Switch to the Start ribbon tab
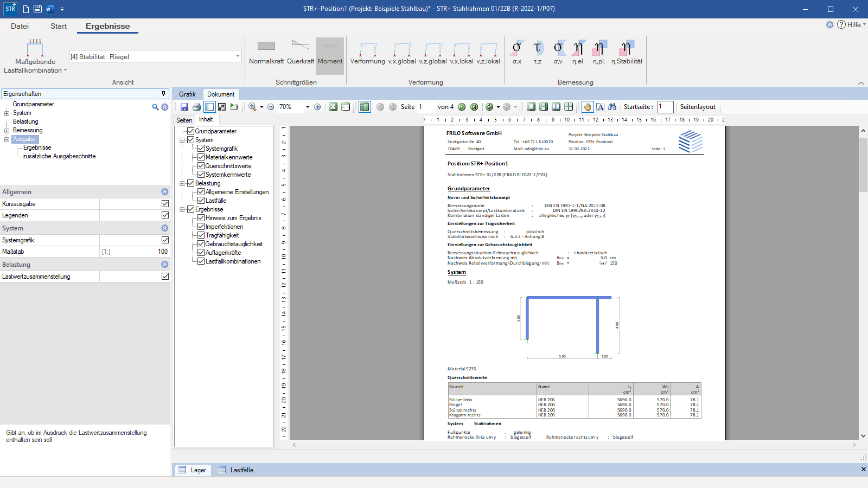 pyautogui.click(x=59, y=26)
